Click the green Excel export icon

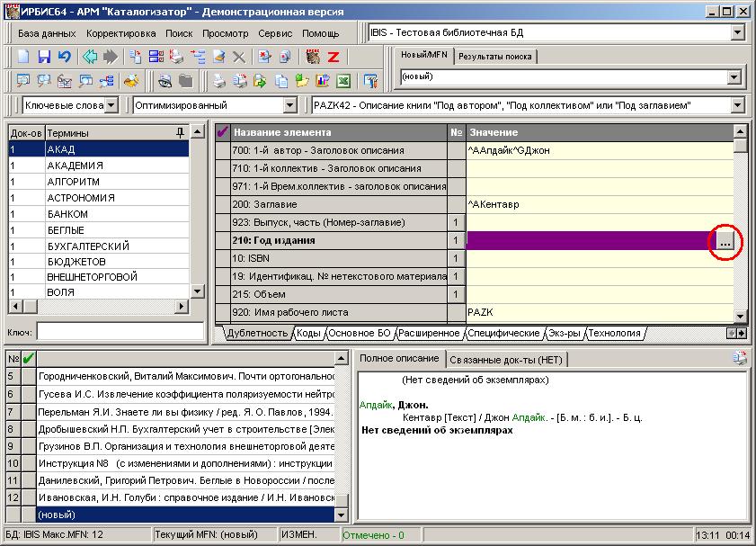pos(342,81)
